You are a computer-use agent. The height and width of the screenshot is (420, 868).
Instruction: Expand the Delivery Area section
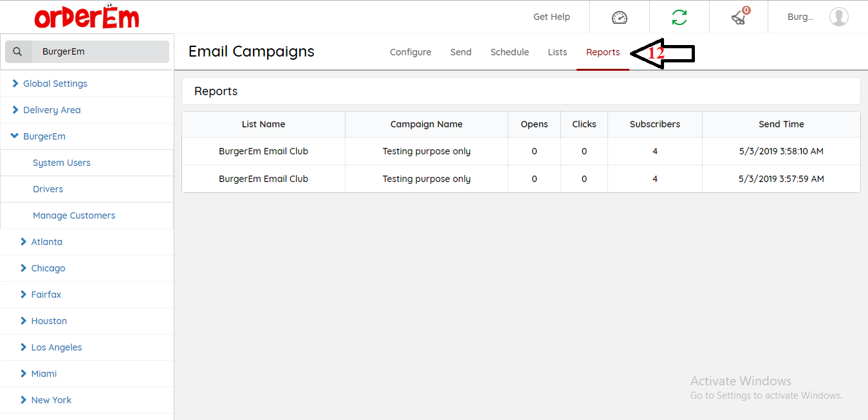click(51, 110)
